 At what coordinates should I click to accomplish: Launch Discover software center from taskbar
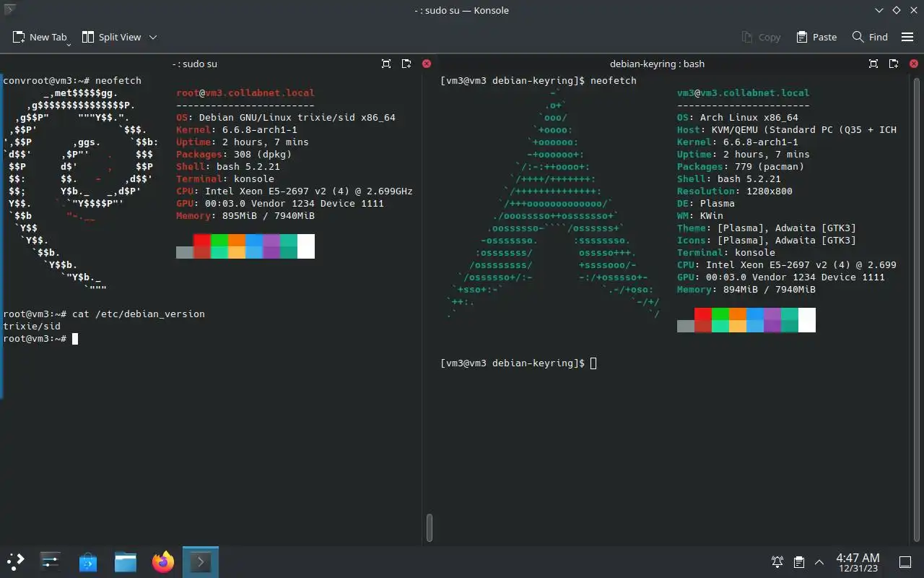88,561
